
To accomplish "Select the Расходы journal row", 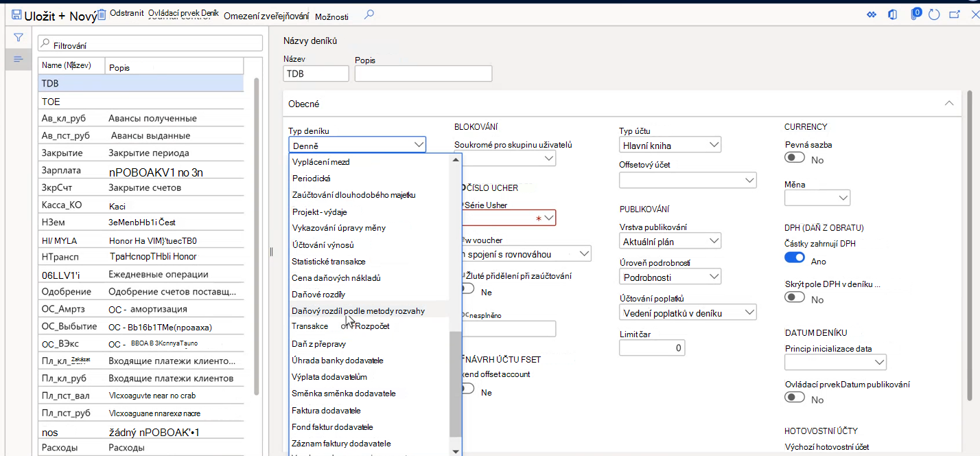I will 141,448.
